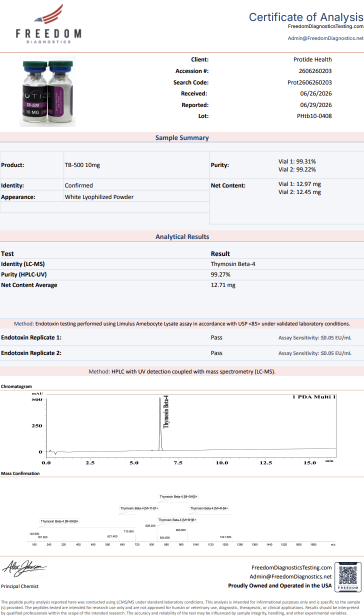This screenshot has height=616, width=364.
Task: Click Endotoxin Replicate 1 assay sensitivity text
Action: point(314,338)
